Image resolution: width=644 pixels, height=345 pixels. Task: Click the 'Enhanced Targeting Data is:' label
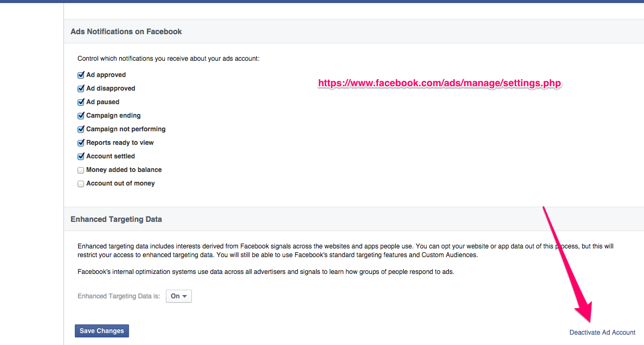[x=119, y=296]
